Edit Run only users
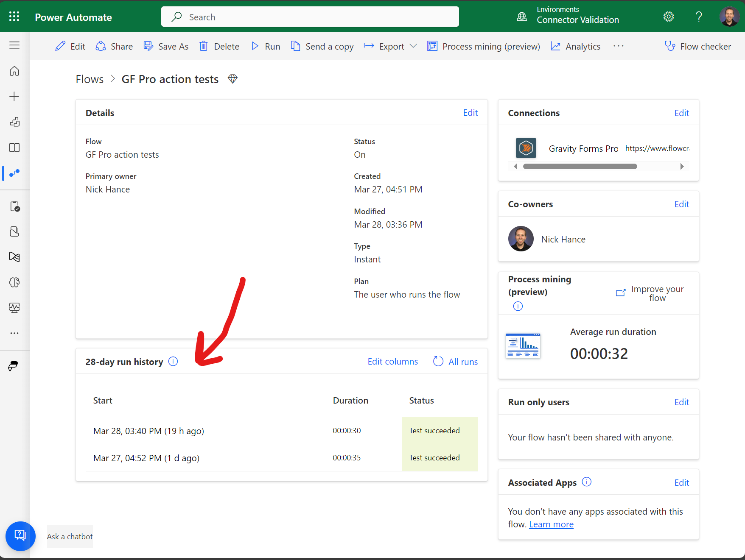Viewport: 745px width, 560px height. 682,402
